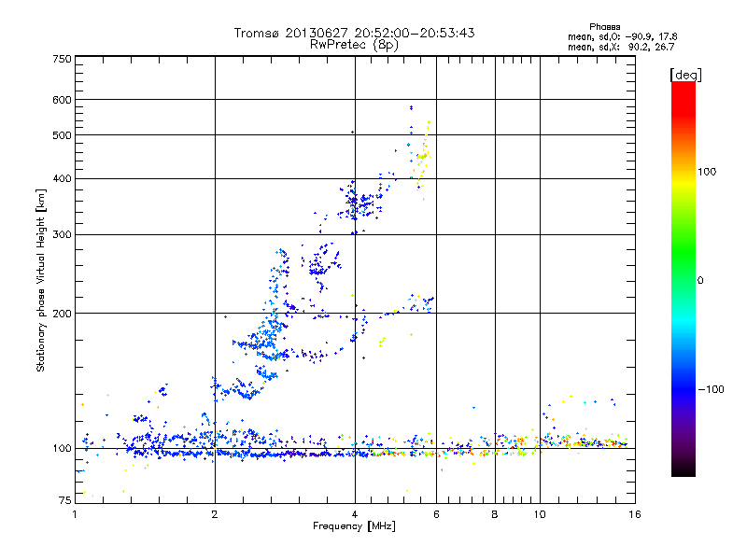Viewport: 747px width, 560px height.
Task: Click the y-axis tick label '400'
Action: [63, 179]
